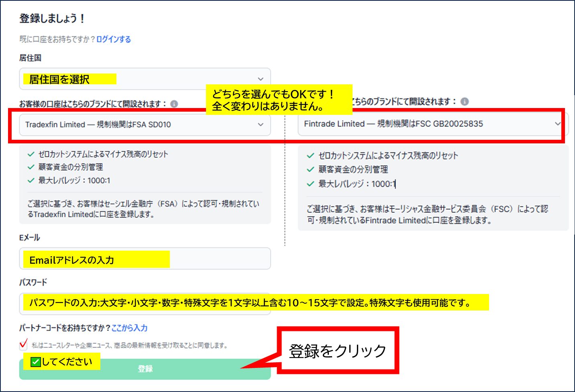Click the ログインする login link
The width and height of the screenshot is (575, 392).
(114, 39)
